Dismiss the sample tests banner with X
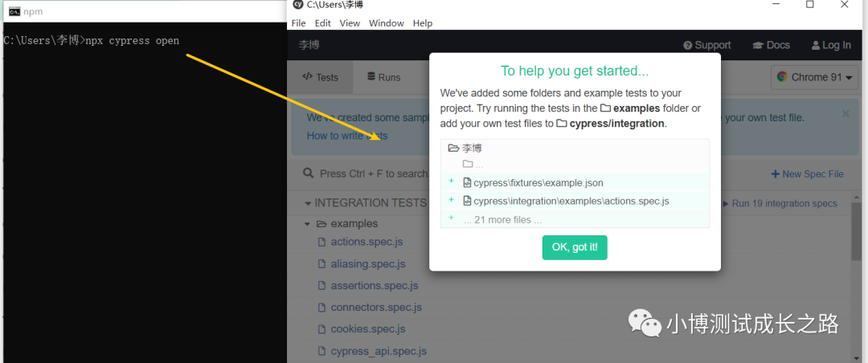The image size is (868, 363). point(845,114)
